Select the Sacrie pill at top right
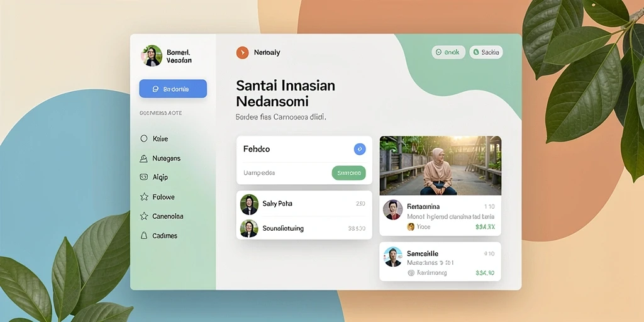The width and height of the screenshot is (644, 322). [486, 52]
